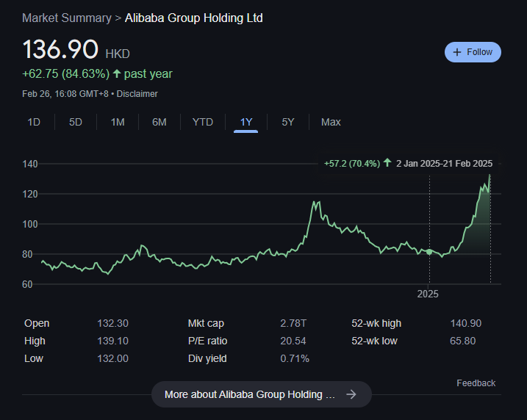The width and height of the screenshot is (527, 420).
Task: Click the +62.75 (84.63%) change text
Action: pyautogui.click(x=66, y=74)
